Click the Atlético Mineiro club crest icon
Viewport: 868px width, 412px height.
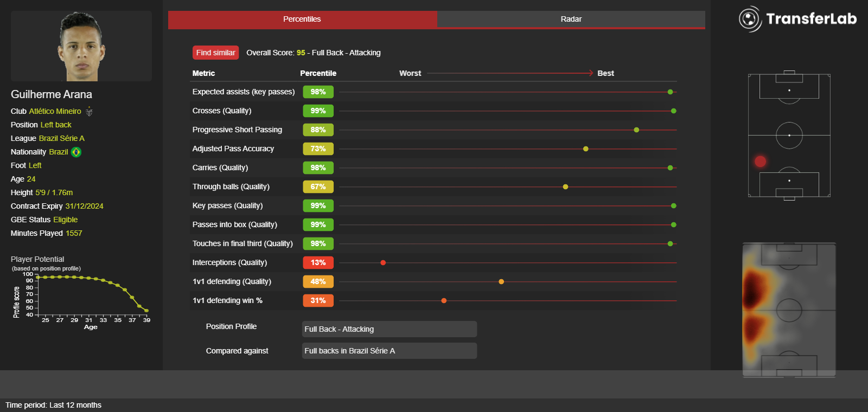(x=89, y=112)
